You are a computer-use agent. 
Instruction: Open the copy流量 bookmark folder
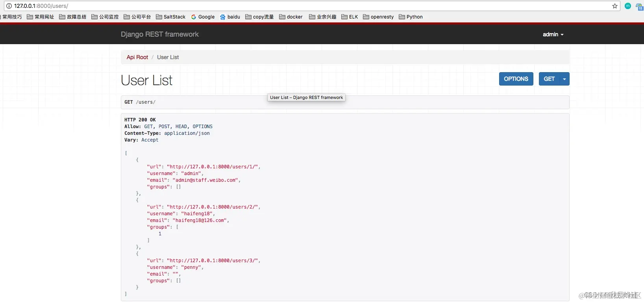259,17
